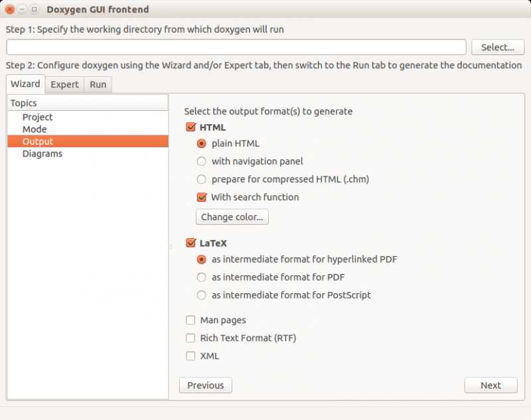Toggle the With search function checkbox
This screenshot has width=531, height=420.
coord(202,197)
